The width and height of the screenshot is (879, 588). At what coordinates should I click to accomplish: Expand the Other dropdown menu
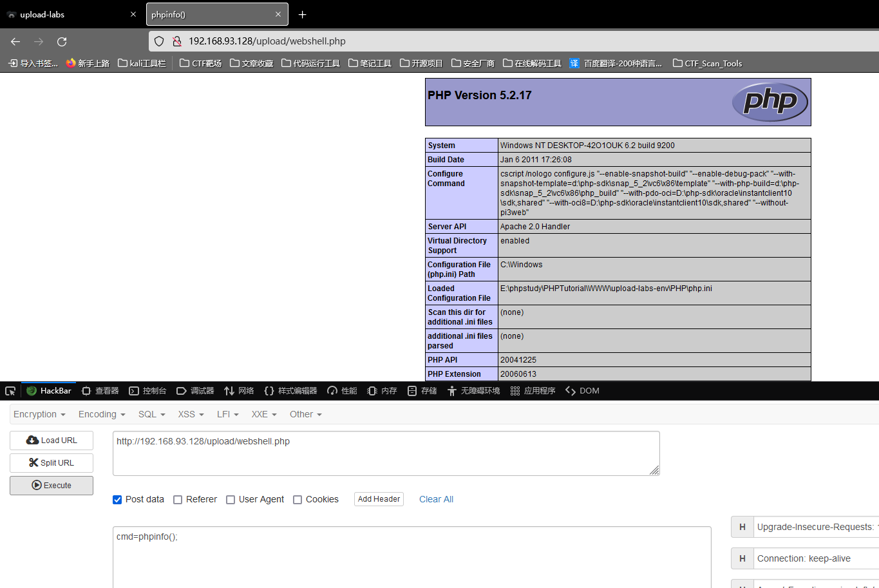[306, 414]
